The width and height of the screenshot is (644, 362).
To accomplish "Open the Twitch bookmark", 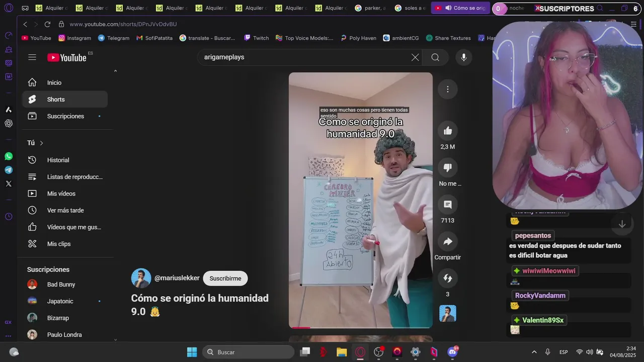I will [x=256, y=38].
